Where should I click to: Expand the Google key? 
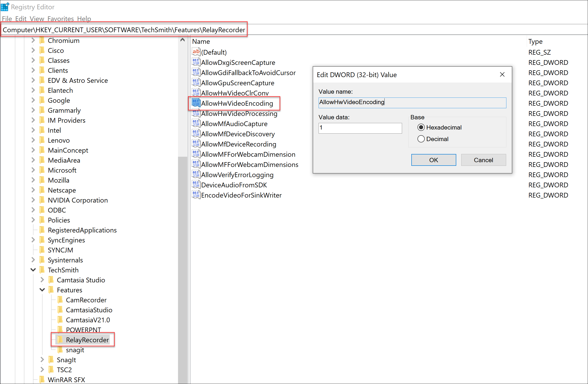point(33,100)
